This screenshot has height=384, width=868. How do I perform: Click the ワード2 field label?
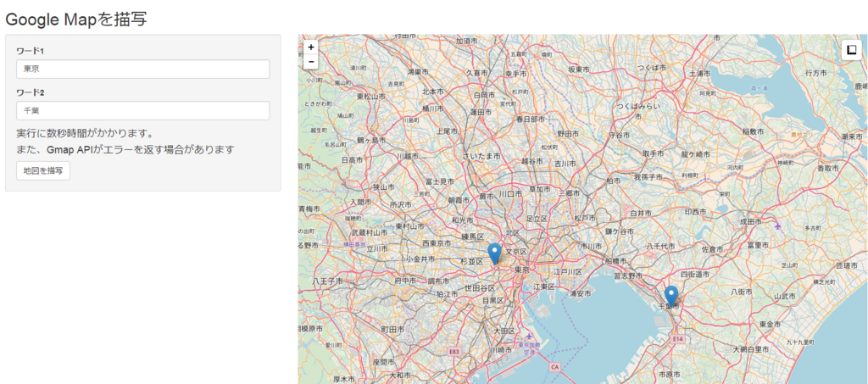coord(30,92)
